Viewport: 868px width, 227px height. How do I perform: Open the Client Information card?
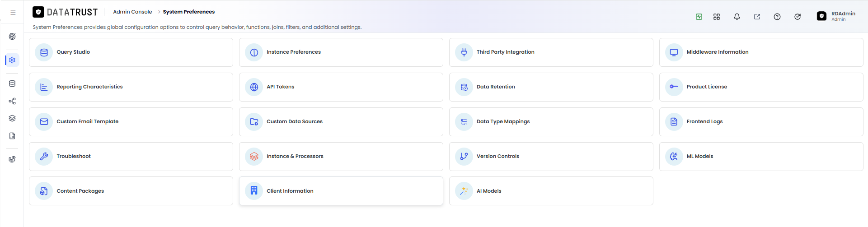tap(341, 191)
